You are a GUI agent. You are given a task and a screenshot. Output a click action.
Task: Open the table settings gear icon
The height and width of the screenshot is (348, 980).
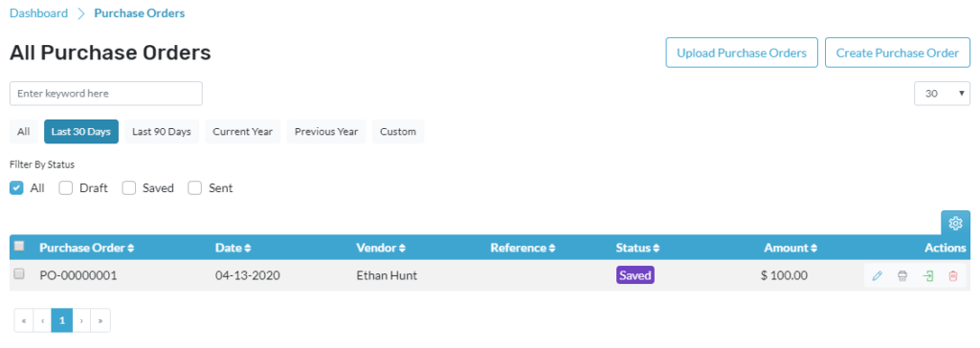pos(956,223)
